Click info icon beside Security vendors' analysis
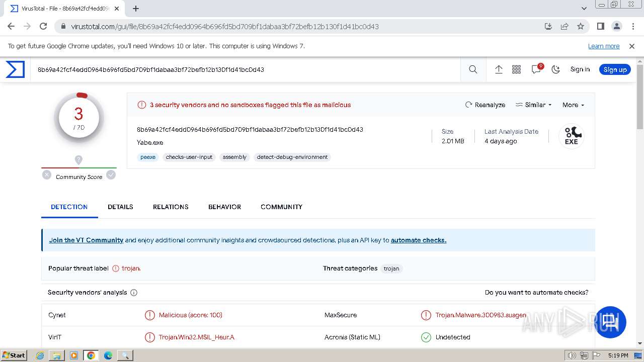This screenshot has height=362, width=644. pos(134,292)
